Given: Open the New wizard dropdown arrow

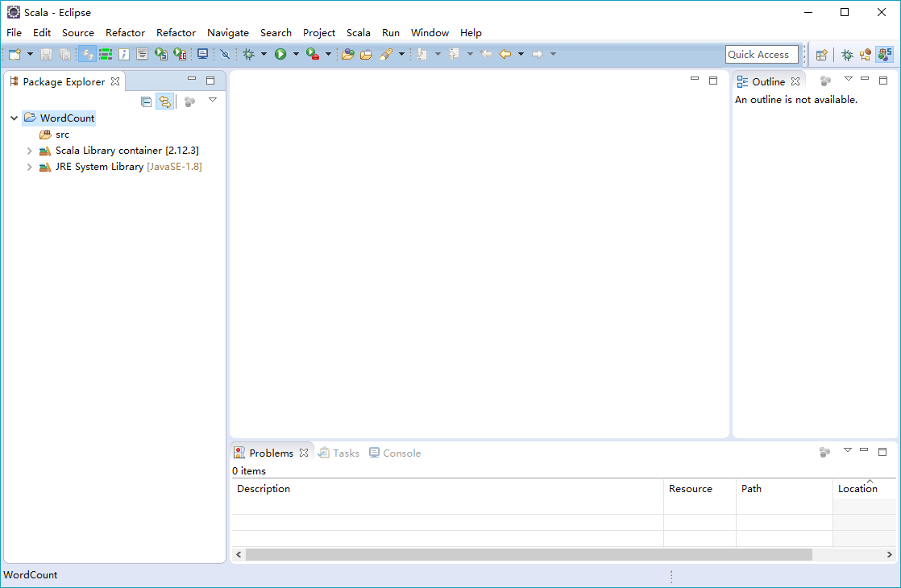Looking at the screenshot, I should coord(30,54).
